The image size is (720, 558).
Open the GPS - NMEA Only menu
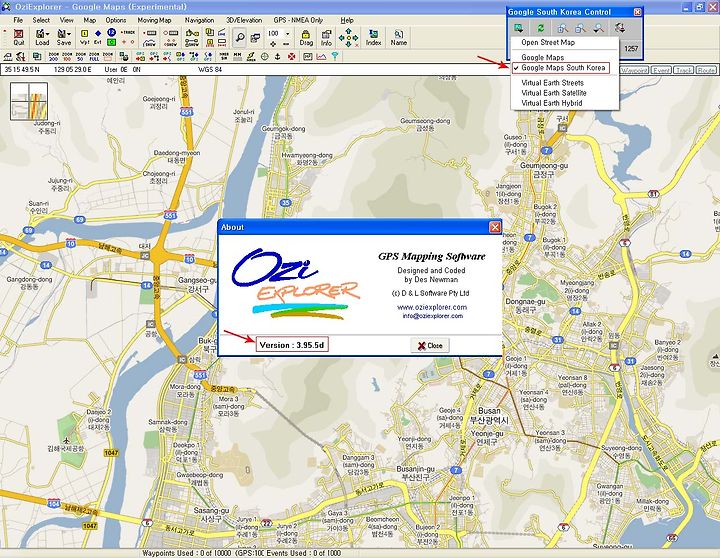(x=298, y=20)
